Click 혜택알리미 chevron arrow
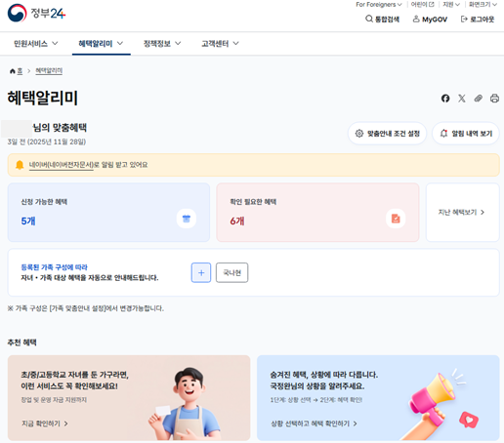Screen dimensions: 504x443 click(x=120, y=43)
